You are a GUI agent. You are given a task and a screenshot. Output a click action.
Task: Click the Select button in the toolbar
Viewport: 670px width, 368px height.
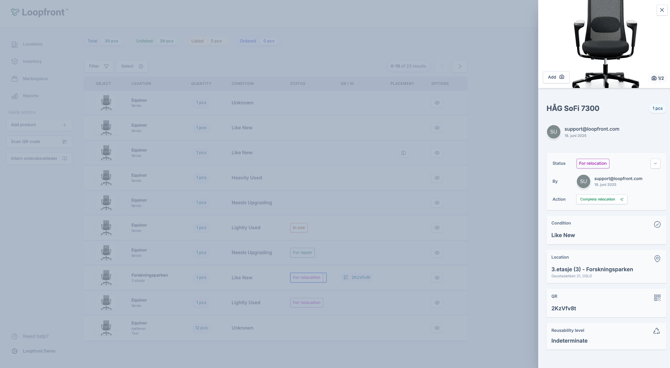[132, 66]
